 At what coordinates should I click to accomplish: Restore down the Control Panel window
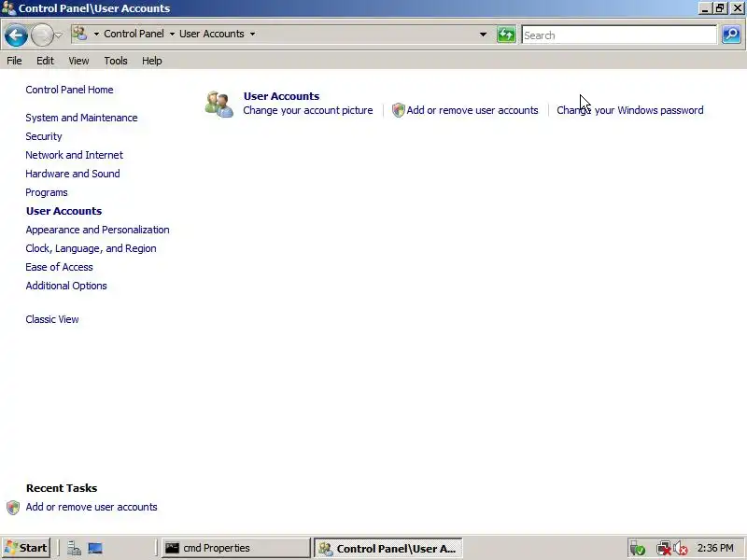point(719,8)
